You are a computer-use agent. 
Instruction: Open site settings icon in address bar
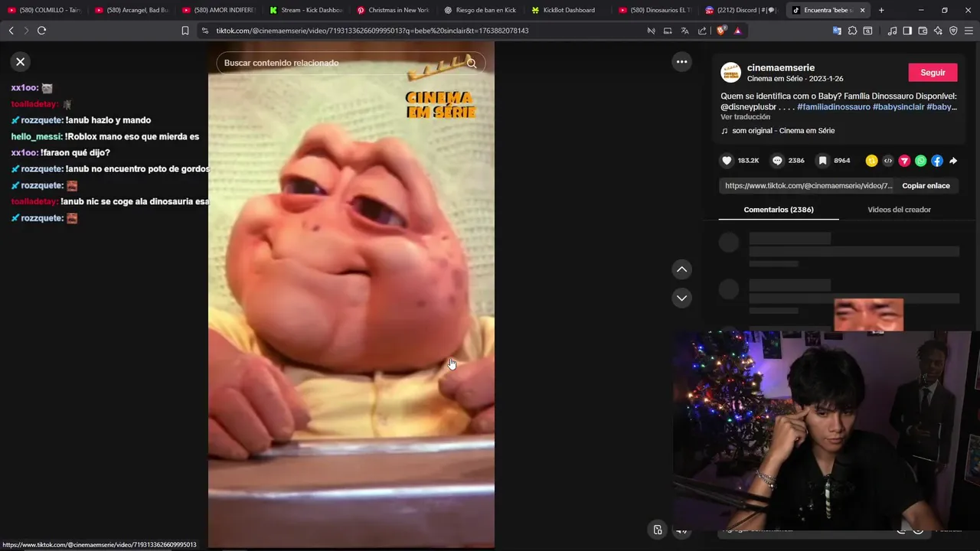205,31
